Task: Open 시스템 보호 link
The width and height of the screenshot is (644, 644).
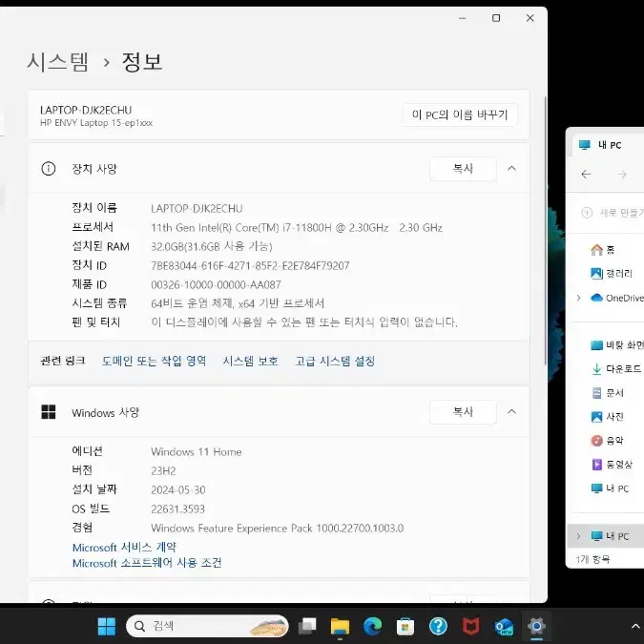Action: [251, 361]
